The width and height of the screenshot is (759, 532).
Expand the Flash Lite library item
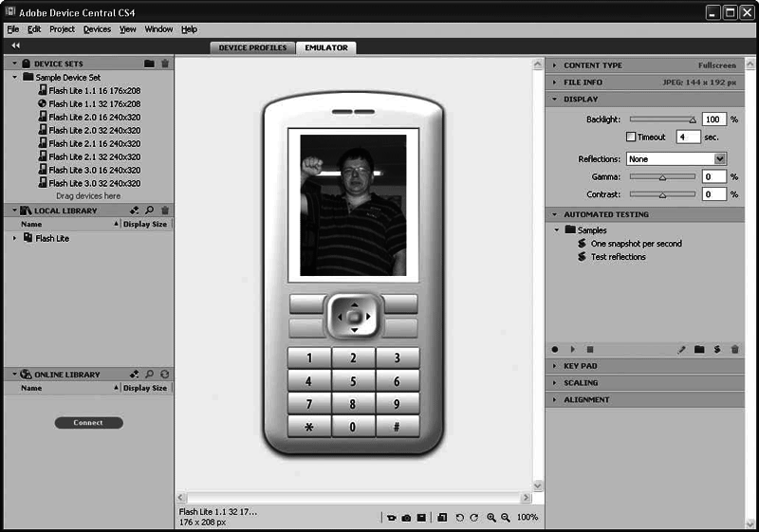pyautogui.click(x=14, y=238)
